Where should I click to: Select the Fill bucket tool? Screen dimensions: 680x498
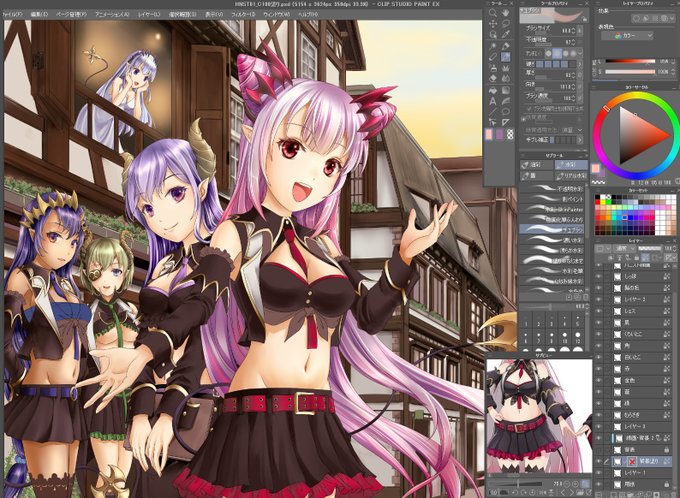[493, 90]
